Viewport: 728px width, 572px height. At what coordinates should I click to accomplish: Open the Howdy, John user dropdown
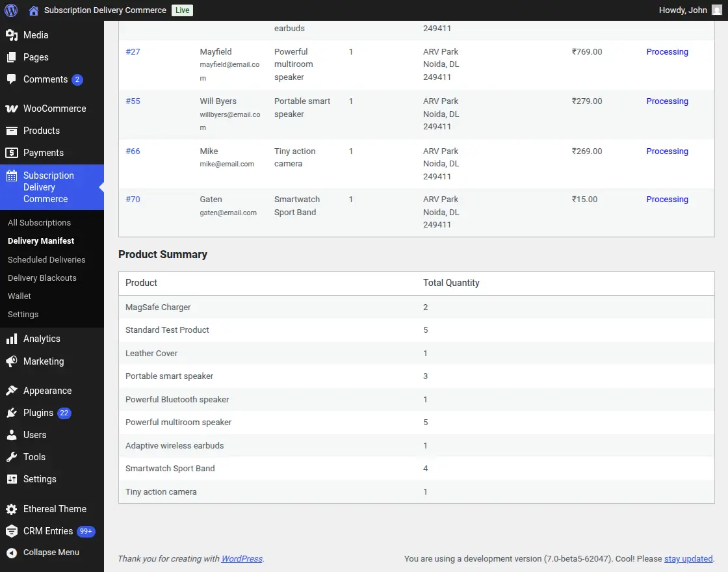(x=684, y=10)
